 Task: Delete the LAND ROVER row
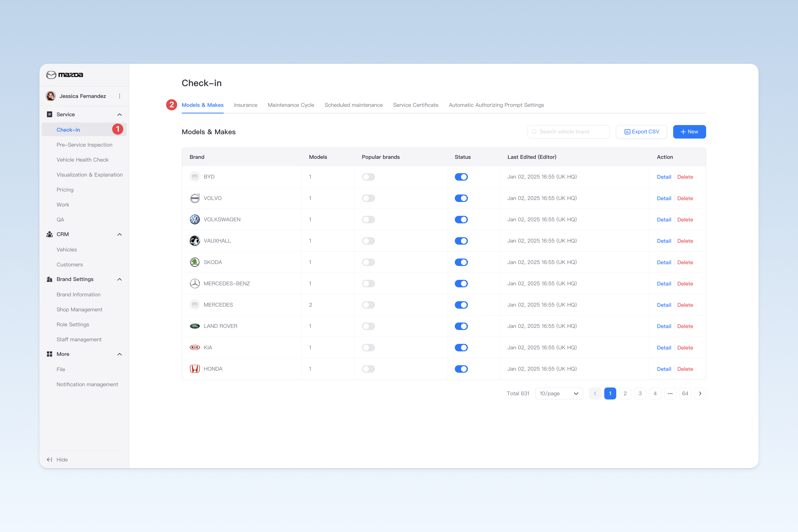[x=685, y=326]
